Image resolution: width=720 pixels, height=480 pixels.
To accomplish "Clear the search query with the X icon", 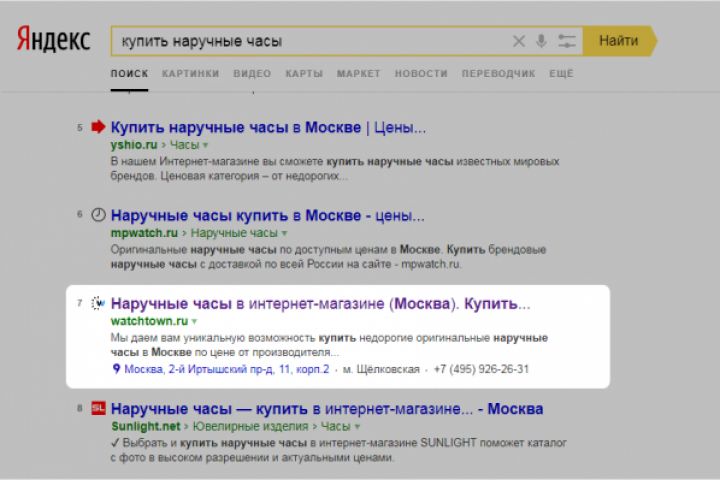I will pos(518,41).
